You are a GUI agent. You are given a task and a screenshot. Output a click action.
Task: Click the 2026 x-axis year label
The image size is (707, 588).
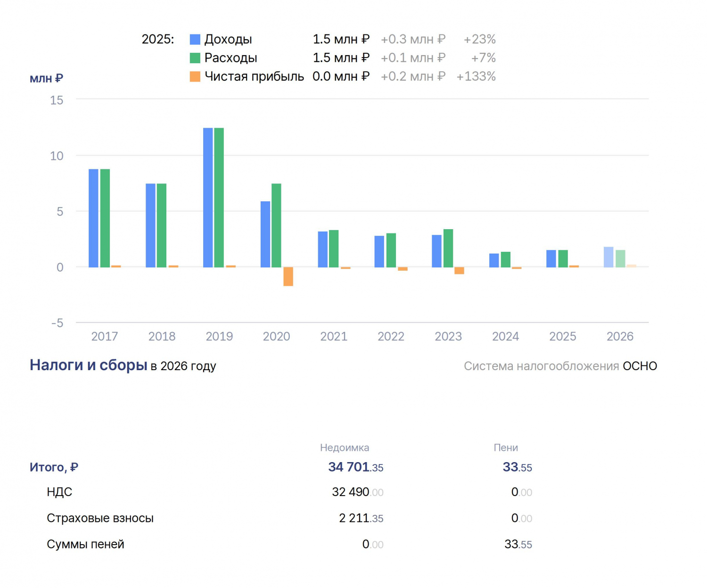(x=620, y=337)
